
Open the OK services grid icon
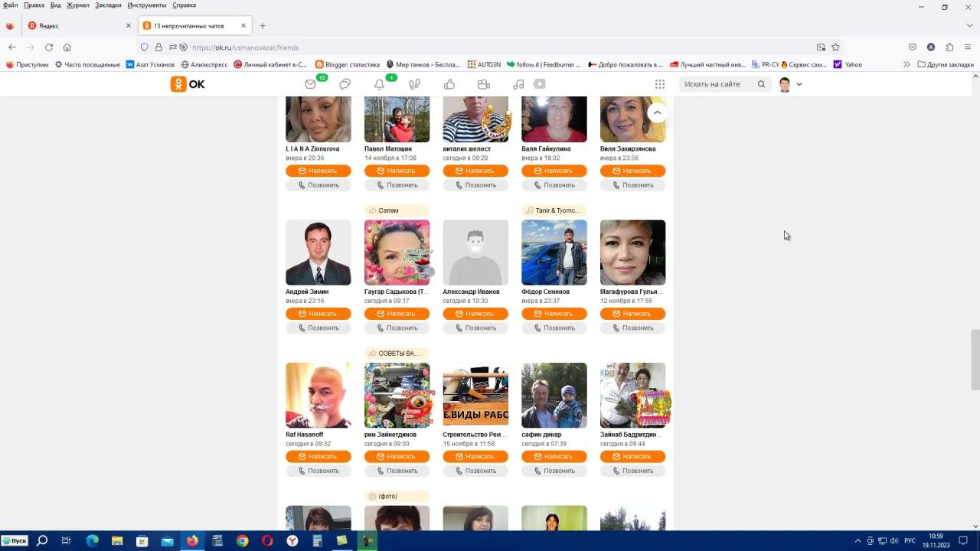point(660,84)
